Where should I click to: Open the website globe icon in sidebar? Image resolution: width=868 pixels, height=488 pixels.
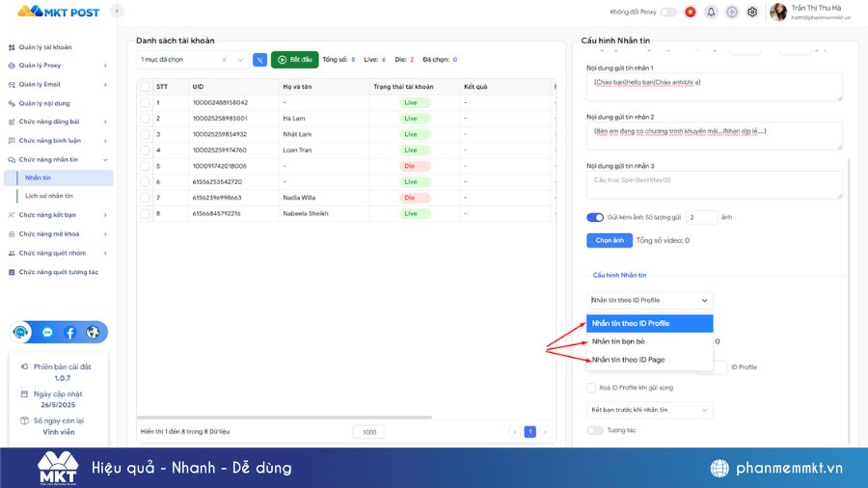[93, 333]
